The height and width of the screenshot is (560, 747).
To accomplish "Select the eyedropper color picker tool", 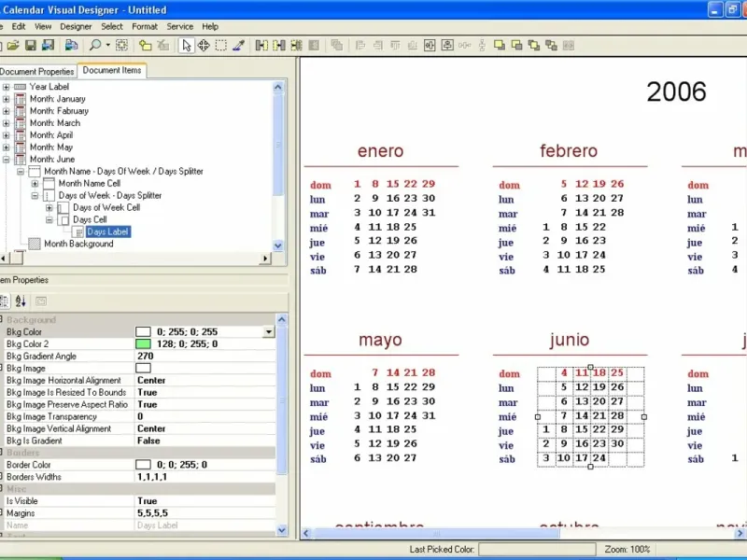I will [238, 45].
